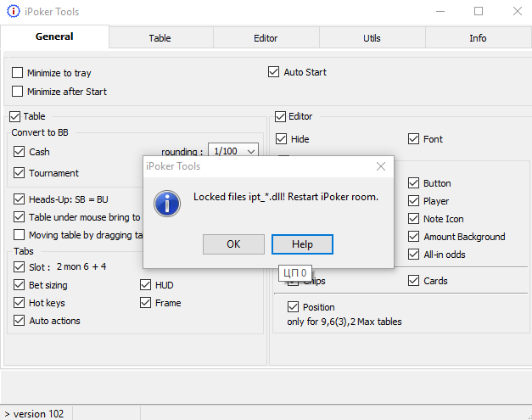Enable Minimize to tray checkbox
This screenshot has width=532, height=420.
[x=18, y=74]
